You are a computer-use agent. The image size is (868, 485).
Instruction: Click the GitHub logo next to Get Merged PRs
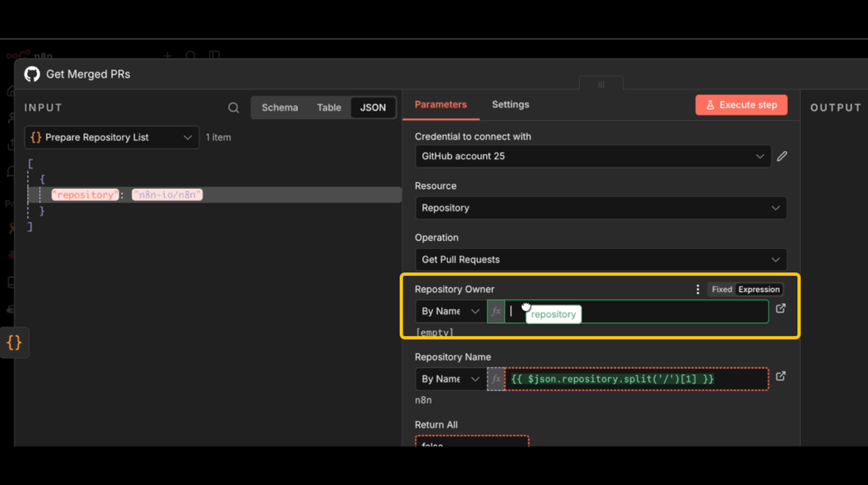pos(32,74)
